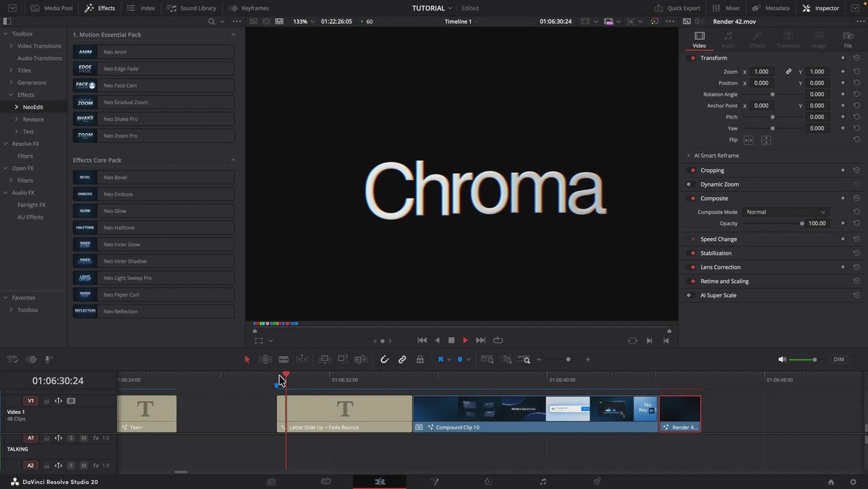Mute track A1 with the M button

point(84,438)
